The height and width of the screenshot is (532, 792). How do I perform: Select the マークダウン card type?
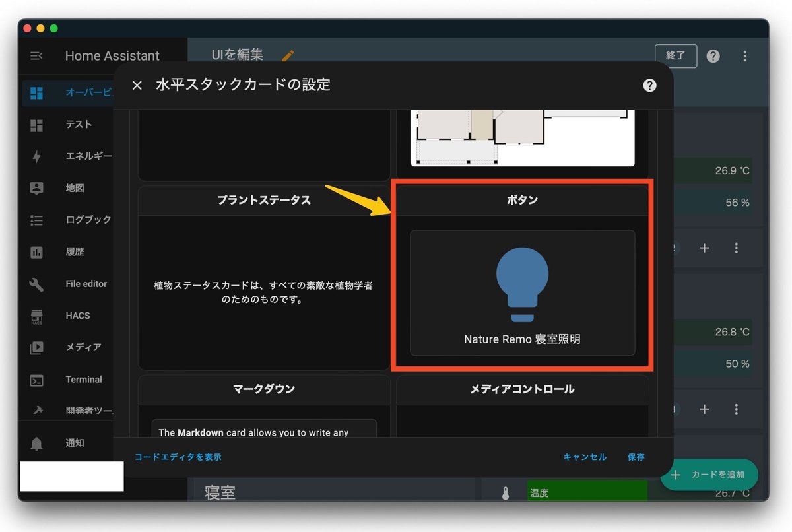tap(264, 406)
